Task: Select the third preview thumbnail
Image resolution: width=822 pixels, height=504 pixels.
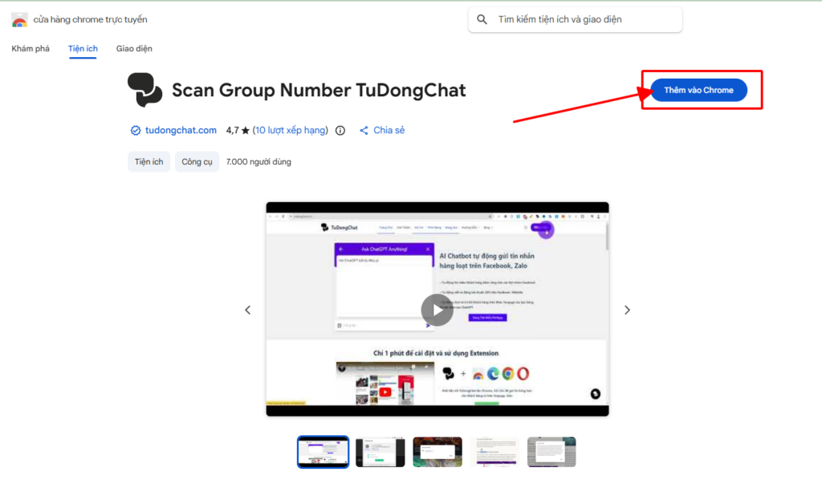Action: coord(437,452)
